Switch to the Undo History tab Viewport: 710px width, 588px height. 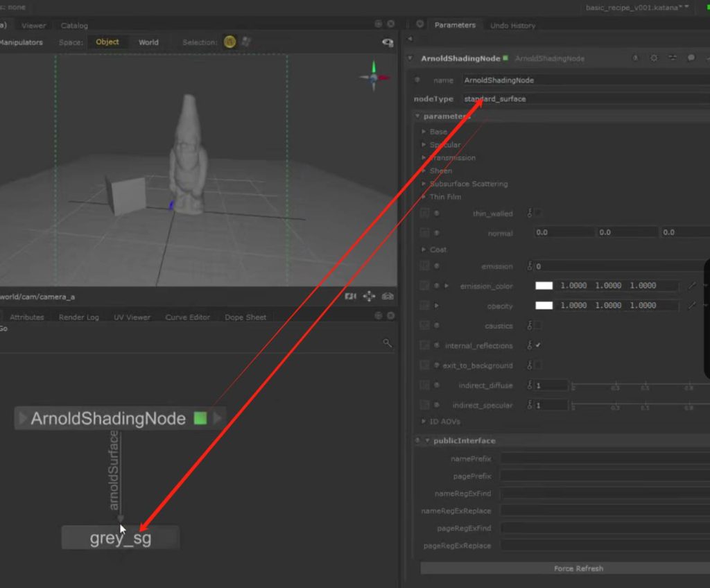pos(512,26)
